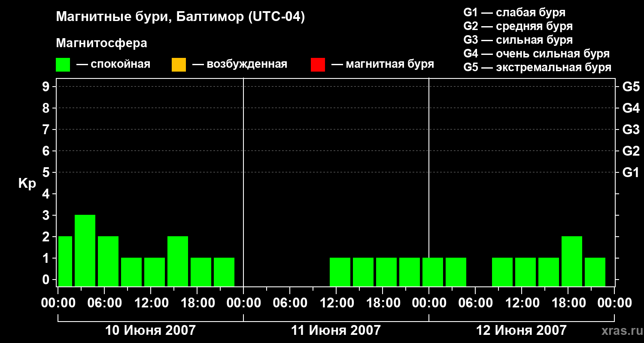Click the G5 label on right axis
Image resolution: width=644 pixels, height=343 pixels.
(631, 87)
